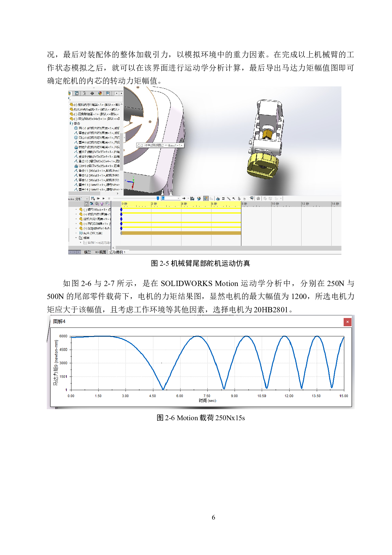
Task: Click the Results and Plots icon
Action: (x=252, y=198)
